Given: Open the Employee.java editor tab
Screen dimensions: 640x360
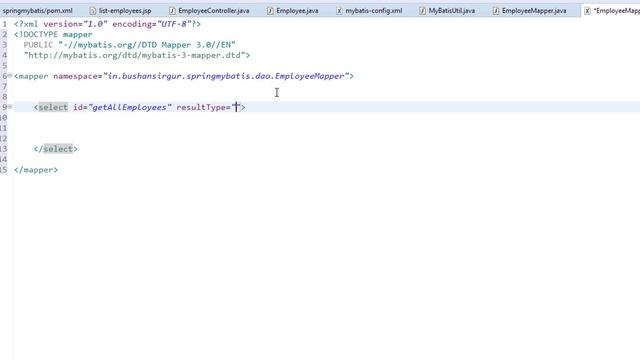Looking at the screenshot, I should [x=297, y=11].
